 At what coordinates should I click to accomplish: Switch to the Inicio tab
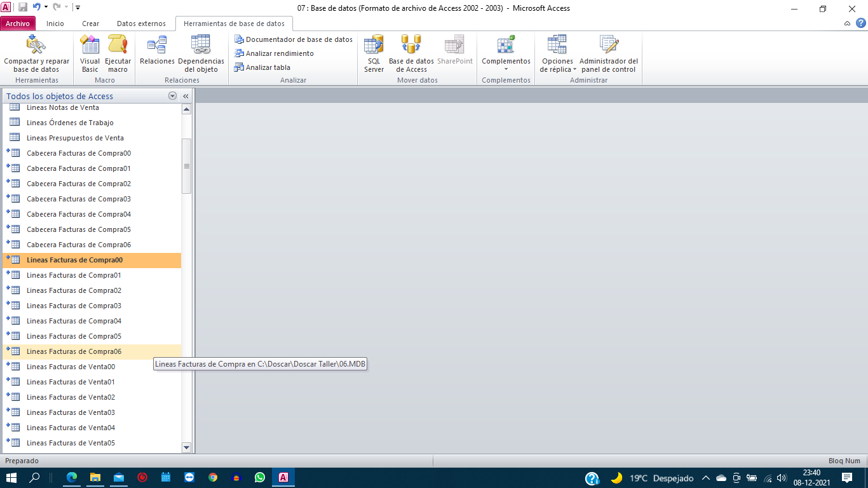55,24
